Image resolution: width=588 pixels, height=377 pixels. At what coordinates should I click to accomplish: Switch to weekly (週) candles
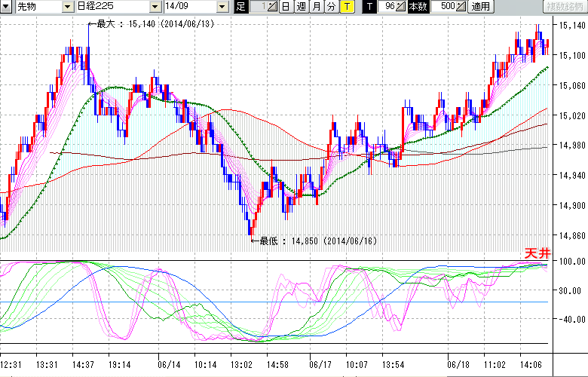(x=301, y=7)
